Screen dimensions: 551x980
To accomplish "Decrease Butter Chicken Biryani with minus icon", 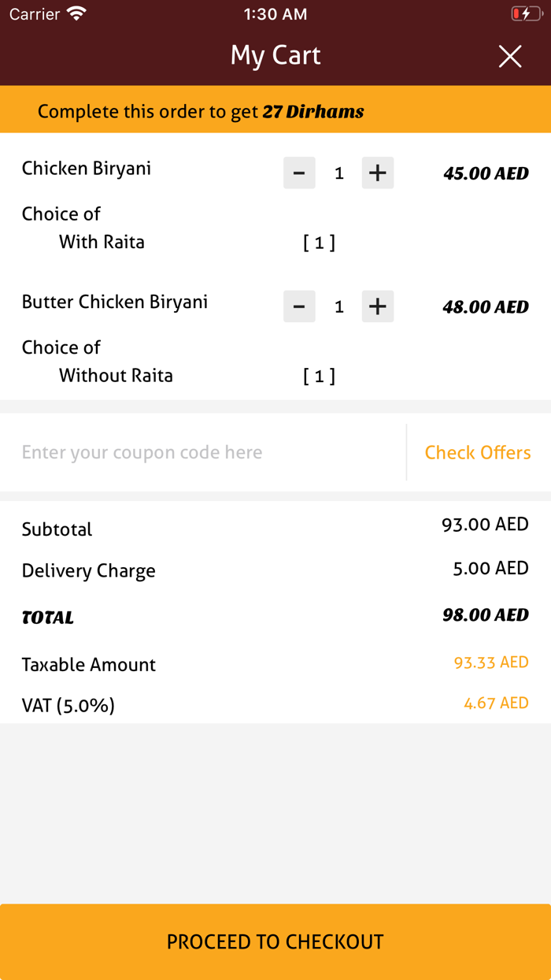I will (x=299, y=306).
